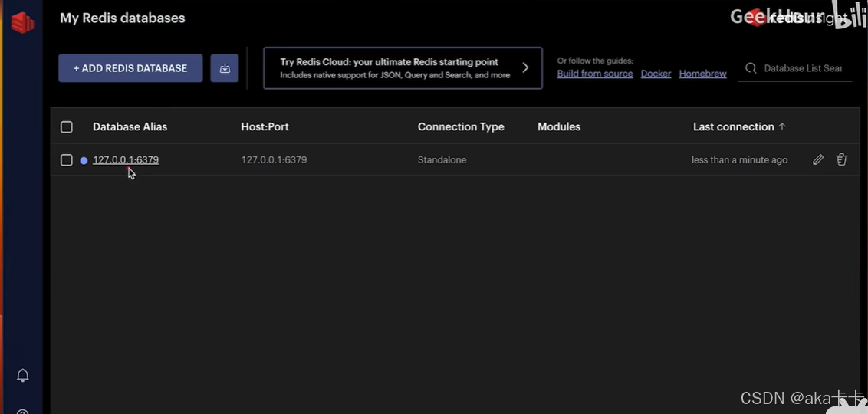The width and height of the screenshot is (868, 414).
Task: Click the Standalone connection type cell
Action: [x=442, y=160]
